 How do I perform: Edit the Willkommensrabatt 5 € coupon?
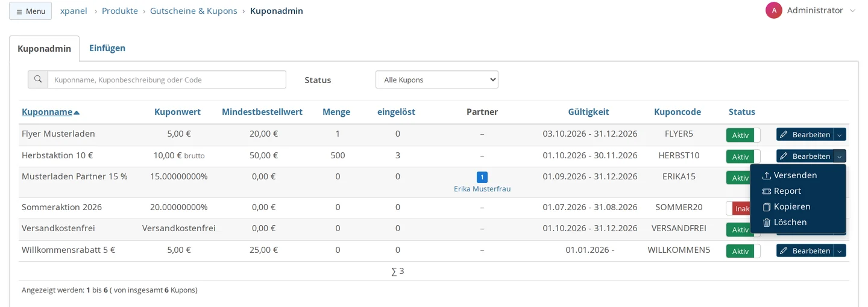[805, 251]
